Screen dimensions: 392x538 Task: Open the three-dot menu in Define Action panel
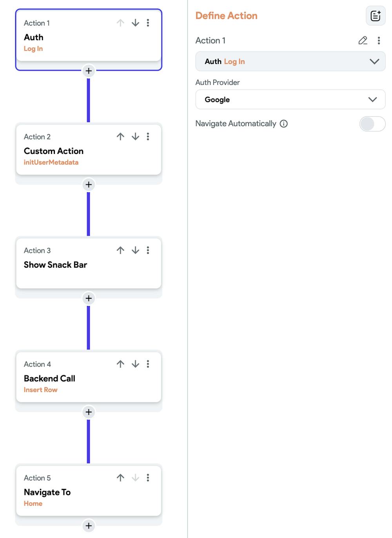379,40
